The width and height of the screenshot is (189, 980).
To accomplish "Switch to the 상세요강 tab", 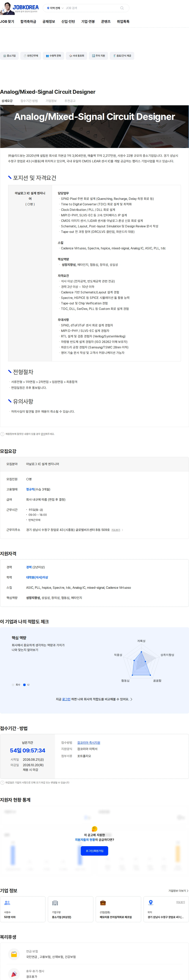I will click(7, 101).
